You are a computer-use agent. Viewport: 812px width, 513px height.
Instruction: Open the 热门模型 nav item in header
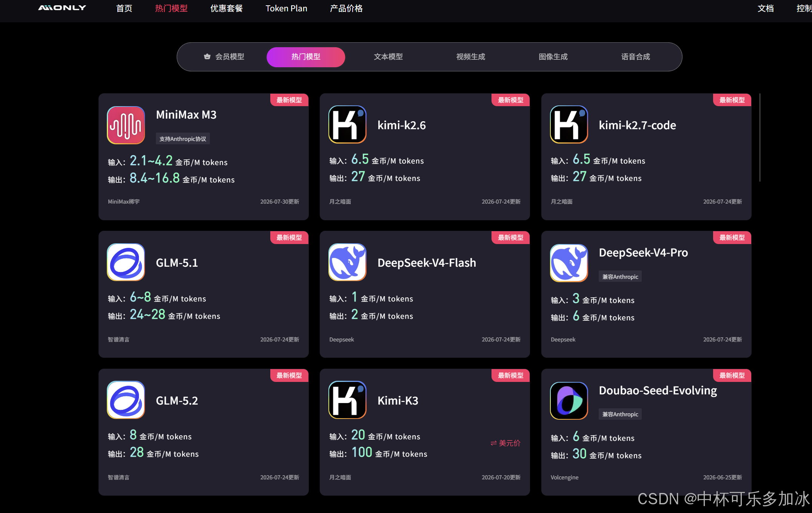(171, 8)
